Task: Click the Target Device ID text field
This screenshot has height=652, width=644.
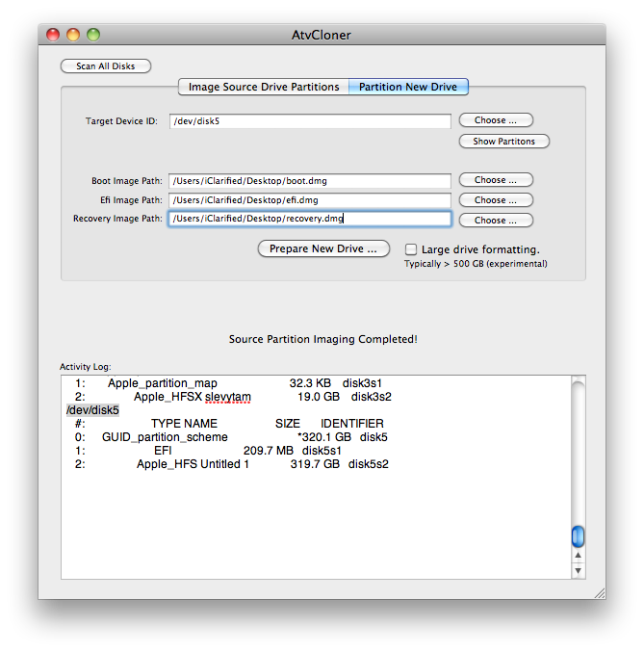Action: click(x=309, y=121)
